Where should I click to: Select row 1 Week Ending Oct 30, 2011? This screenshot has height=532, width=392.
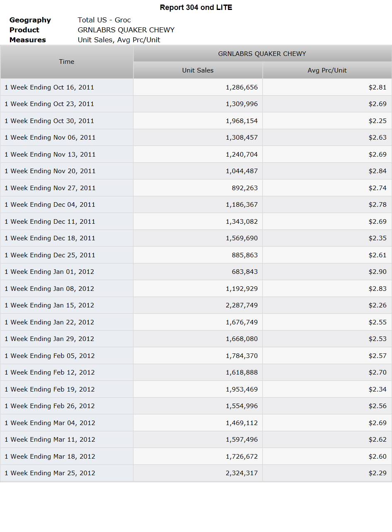[196, 121]
